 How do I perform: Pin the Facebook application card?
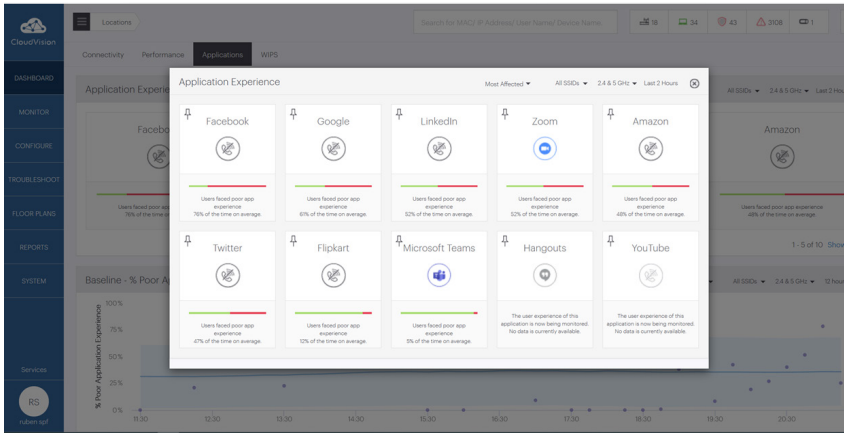[187, 114]
